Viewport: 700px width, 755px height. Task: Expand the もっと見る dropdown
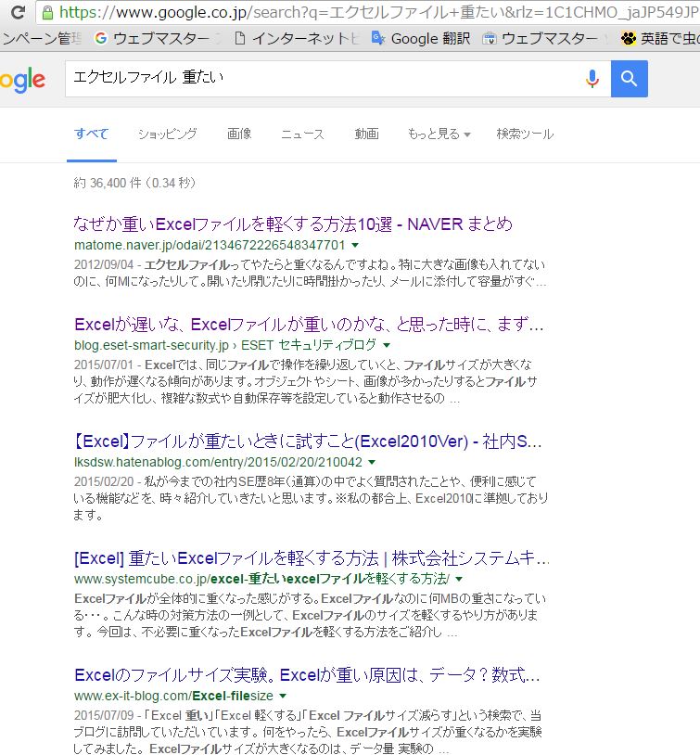(x=439, y=134)
